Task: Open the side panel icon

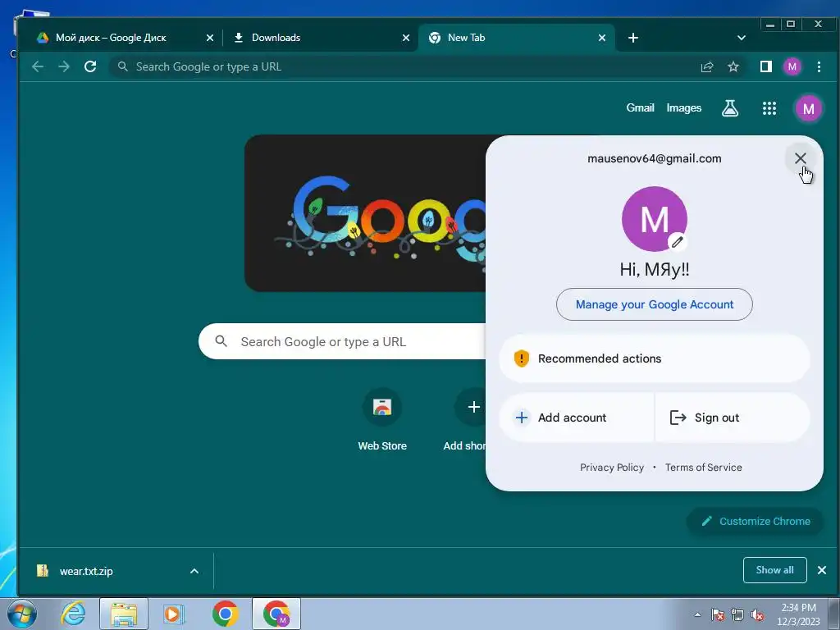Action: [766, 66]
